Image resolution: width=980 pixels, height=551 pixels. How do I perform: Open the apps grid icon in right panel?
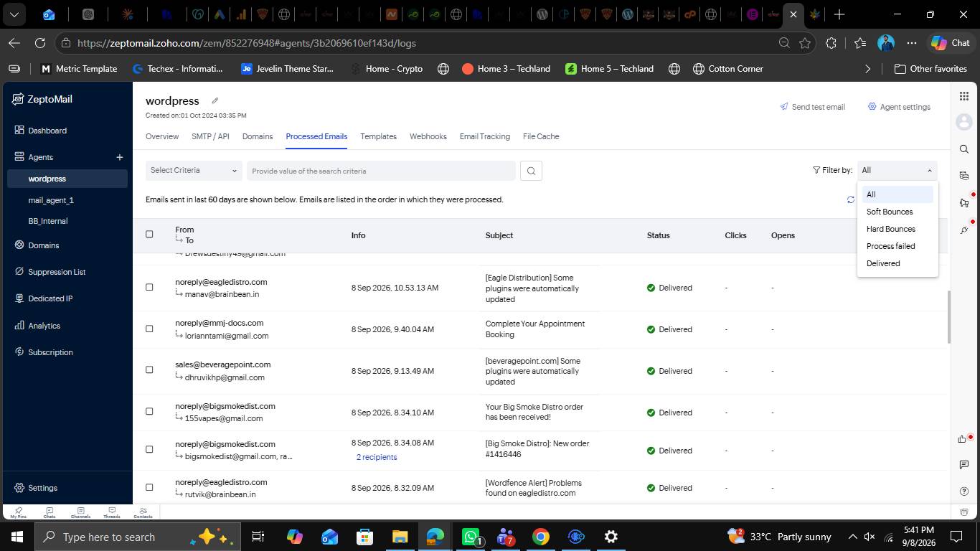963,96
